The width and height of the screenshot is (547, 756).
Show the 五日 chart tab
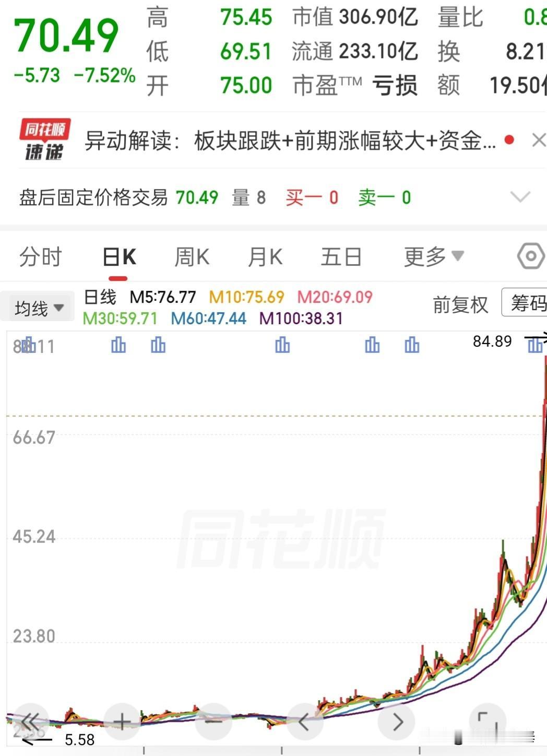coord(341,256)
